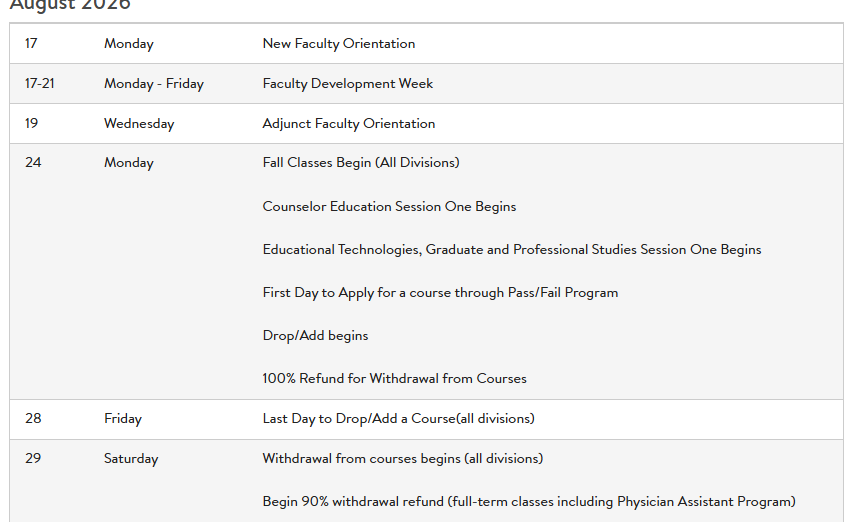Click the Monday - Friday day cell
Screen dimensions: 856x522
pyautogui.click(x=154, y=84)
